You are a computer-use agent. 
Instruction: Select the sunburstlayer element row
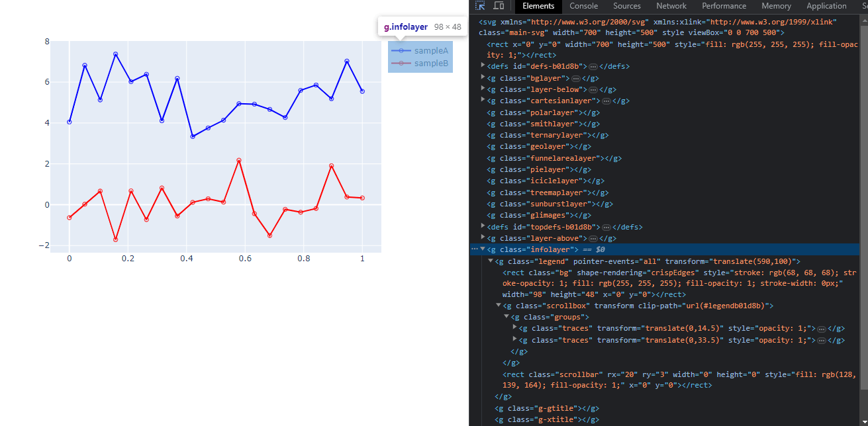[665, 204]
